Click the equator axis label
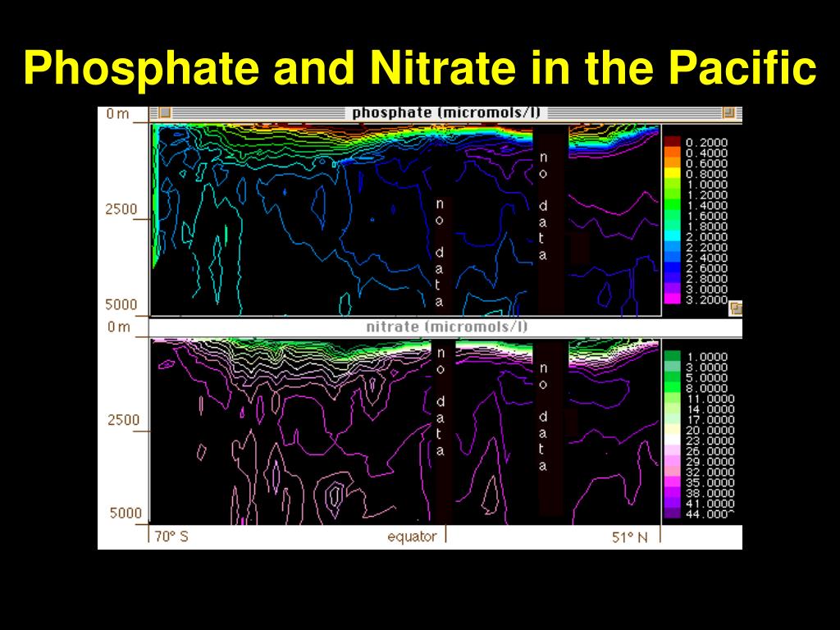This screenshot has width=840, height=630. 412,536
